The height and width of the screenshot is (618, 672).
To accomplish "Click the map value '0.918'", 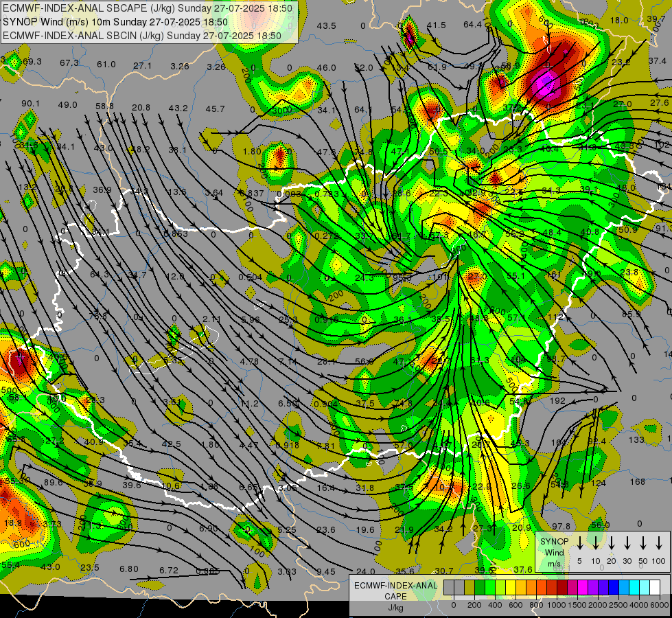I will (287, 445).
